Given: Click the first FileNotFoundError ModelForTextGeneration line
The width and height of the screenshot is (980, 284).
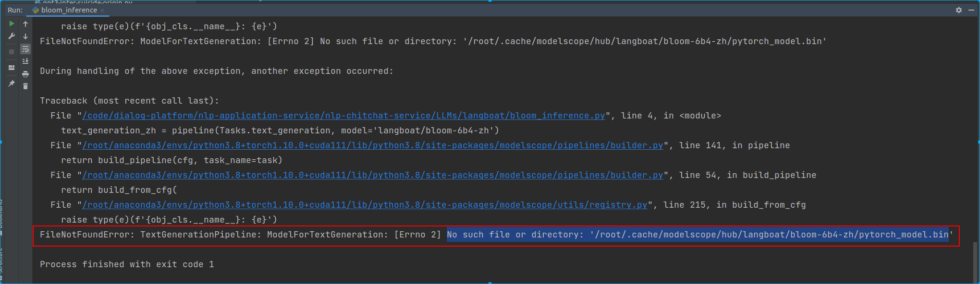Looking at the screenshot, I should tap(433, 41).
